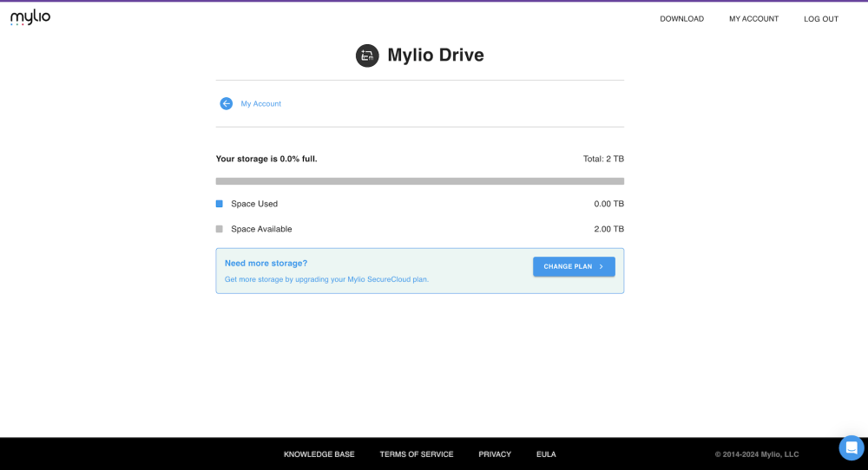Click the blue Space Used square
Image resolution: width=868 pixels, height=470 pixels.
click(220, 204)
